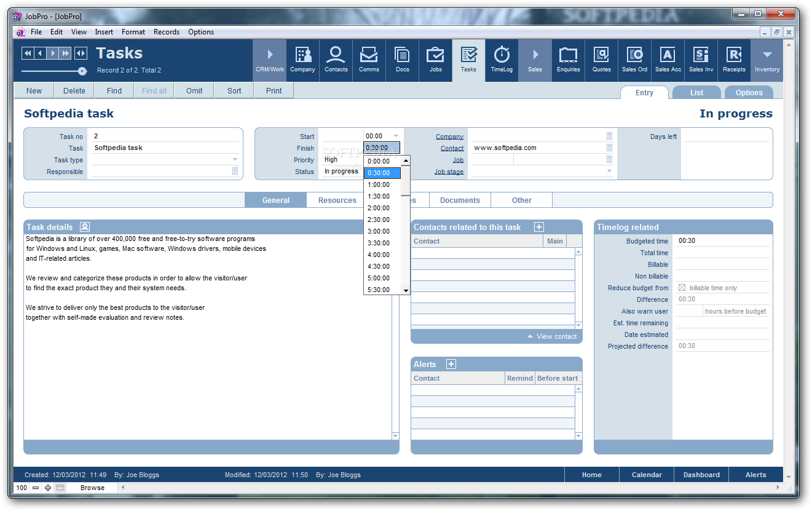The image size is (812, 511).
Task: Open the Company module icon
Action: point(302,60)
